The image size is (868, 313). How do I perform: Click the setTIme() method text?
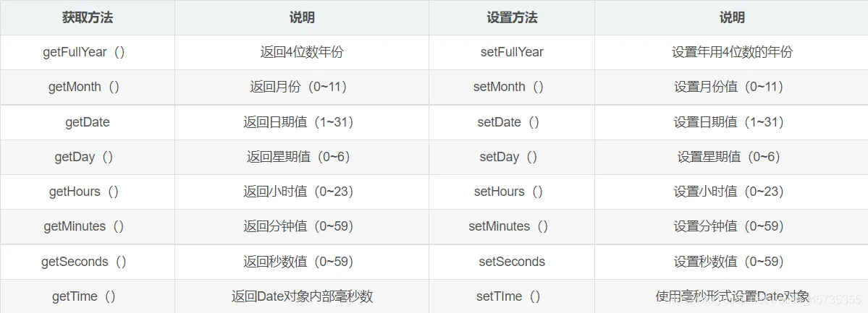pos(509,296)
